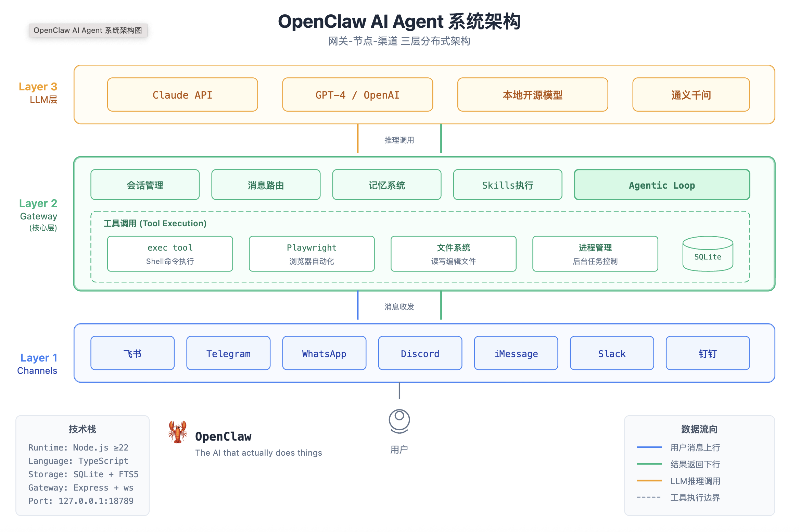Viewport: 799px width, 532px height.
Task: Select the Playwright browser automation box
Action: [x=312, y=254]
